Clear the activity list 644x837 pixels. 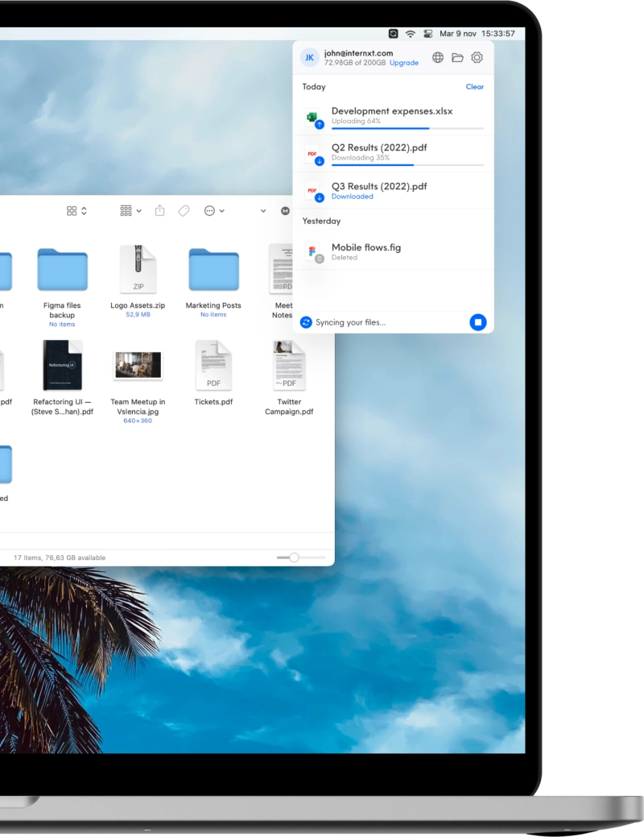click(x=475, y=86)
